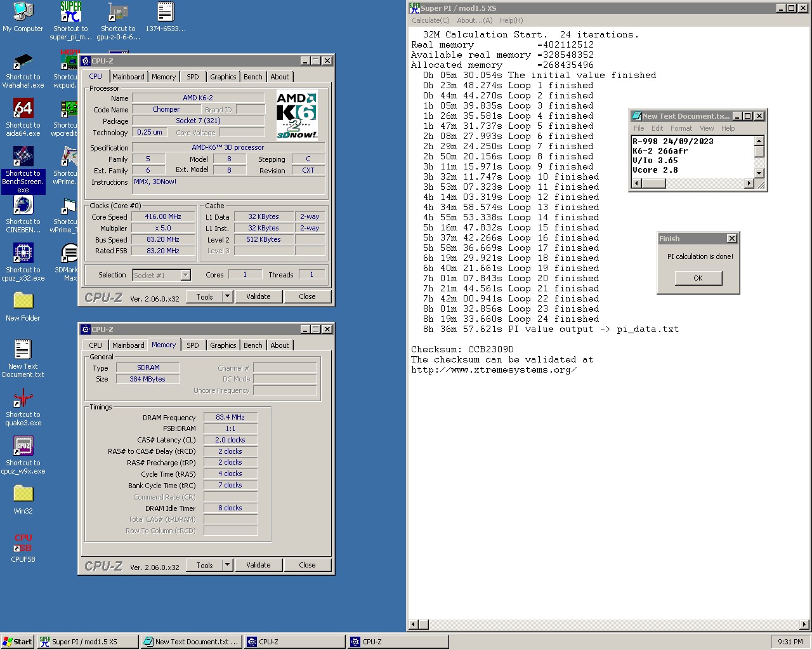Viewport: 812px width, 650px height.
Task: Open About menu in Super PI
Action: [x=475, y=20]
